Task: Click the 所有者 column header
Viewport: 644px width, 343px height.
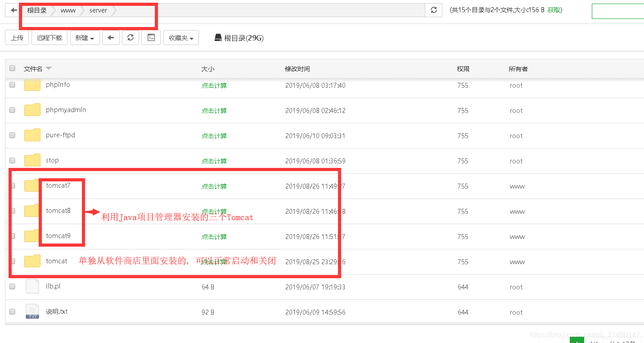Action: 518,69
